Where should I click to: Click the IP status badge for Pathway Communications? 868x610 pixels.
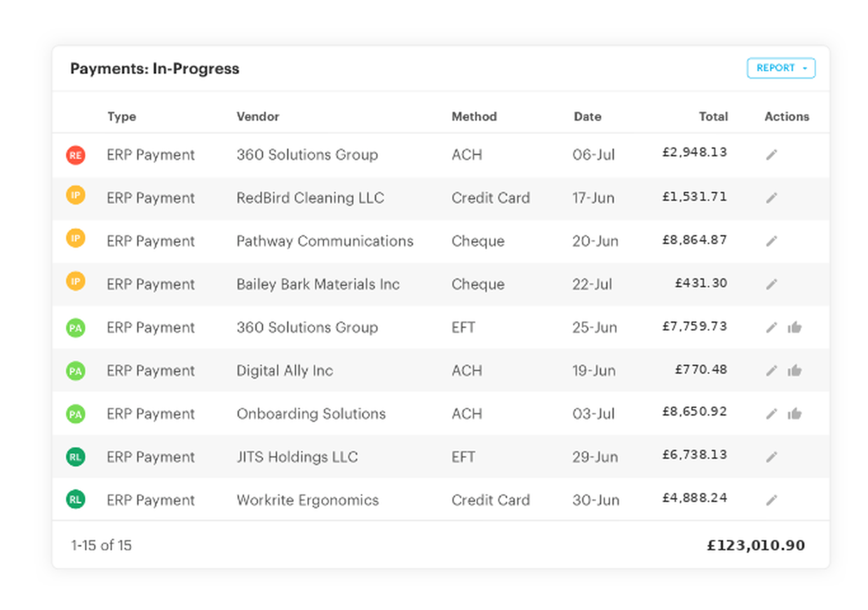pyautogui.click(x=76, y=238)
